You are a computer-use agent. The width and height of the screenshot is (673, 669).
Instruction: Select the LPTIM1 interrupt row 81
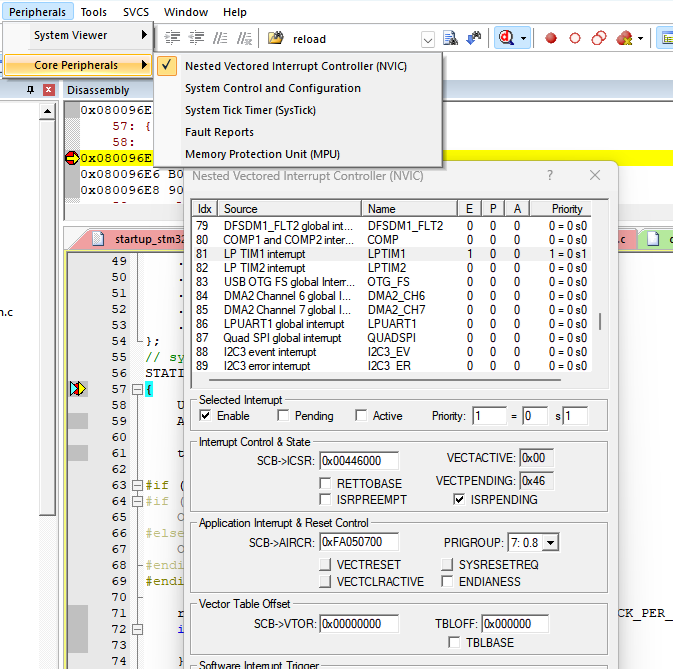[392, 254]
